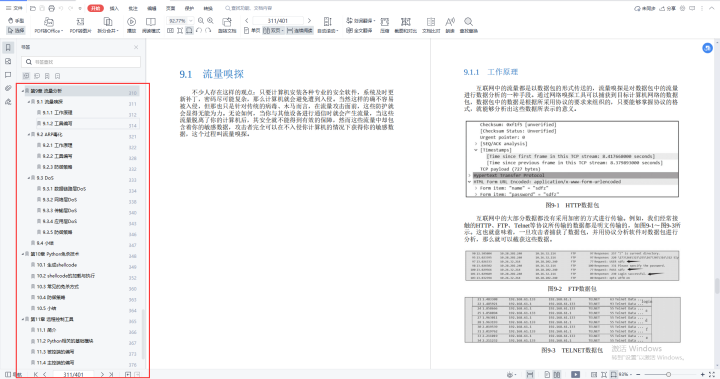Show the signatures sidebar panel

pyautogui.click(x=8, y=102)
